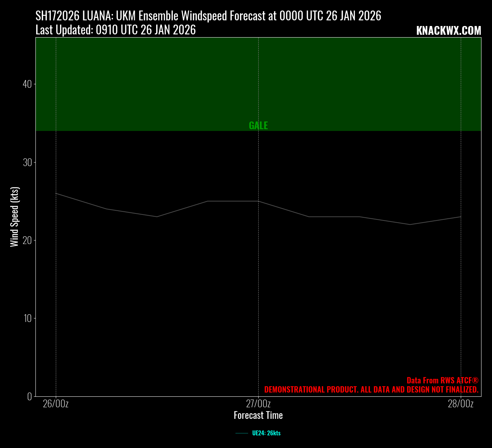Click the Data From RWS ATCF text
The height and width of the screenshot is (448, 492).
[442, 381]
